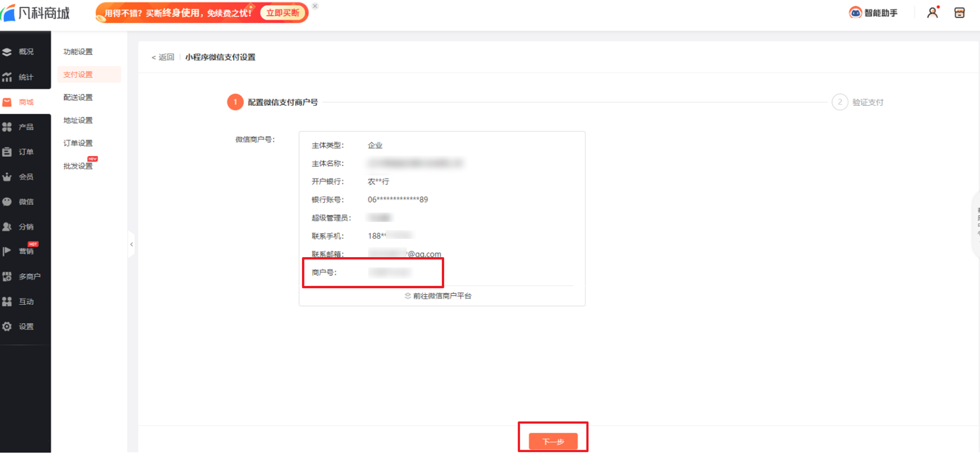The image size is (980, 455).
Task: Open the 设置 settings gear icon
Action: 7,326
